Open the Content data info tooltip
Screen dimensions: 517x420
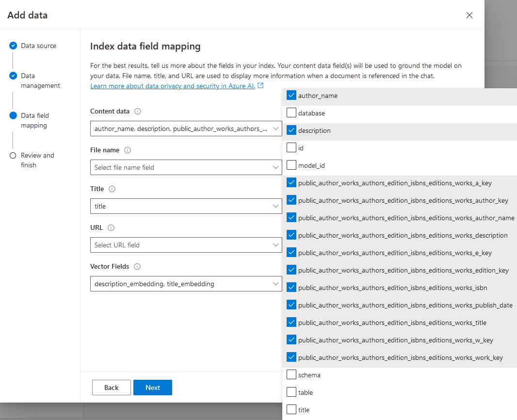point(137,111)
